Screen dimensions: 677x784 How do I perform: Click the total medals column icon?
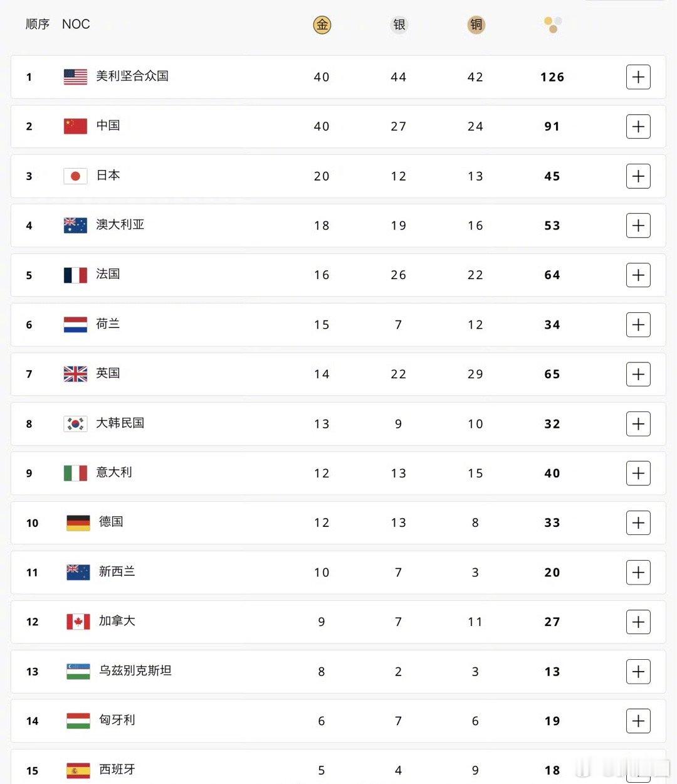tap(553, 24)
